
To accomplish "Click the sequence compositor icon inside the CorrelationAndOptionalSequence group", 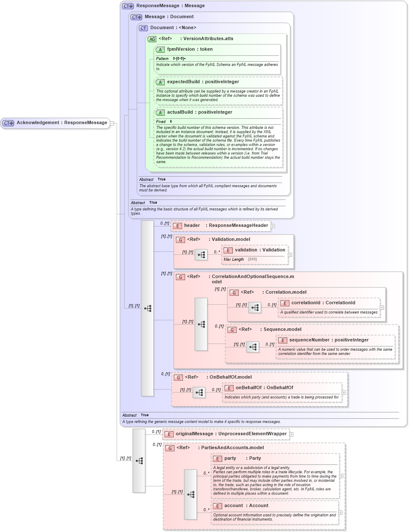I will point(201,324).
